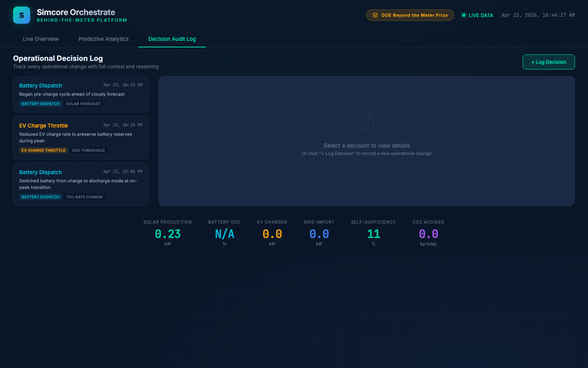Image resolution: width=588 pixels, height=368 pixels.
Task: Click the EV Charger kW readout
Action: [x=272, y=234]
